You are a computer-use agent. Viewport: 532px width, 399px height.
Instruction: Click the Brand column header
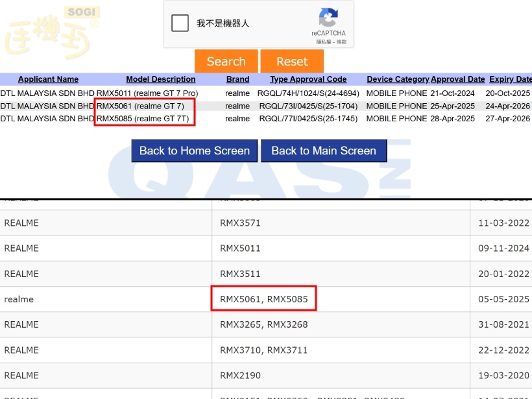point(237,79)
